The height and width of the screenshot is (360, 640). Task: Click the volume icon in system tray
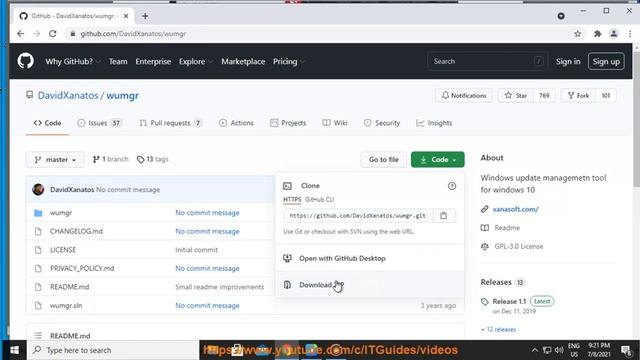pos(559,350)
